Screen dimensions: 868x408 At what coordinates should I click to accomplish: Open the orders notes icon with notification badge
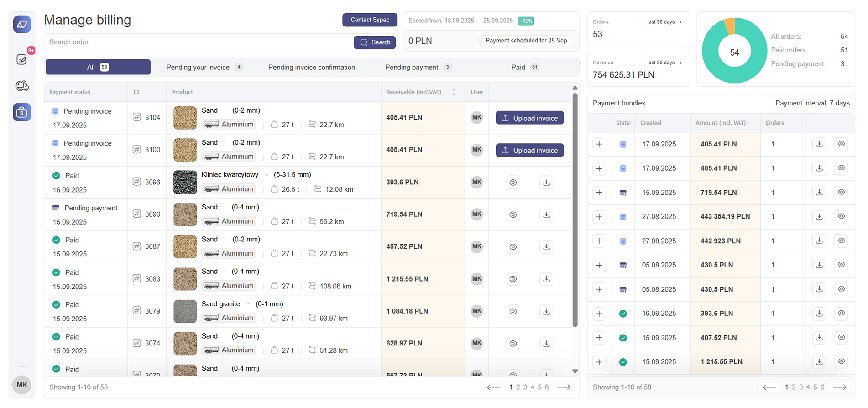22,59
